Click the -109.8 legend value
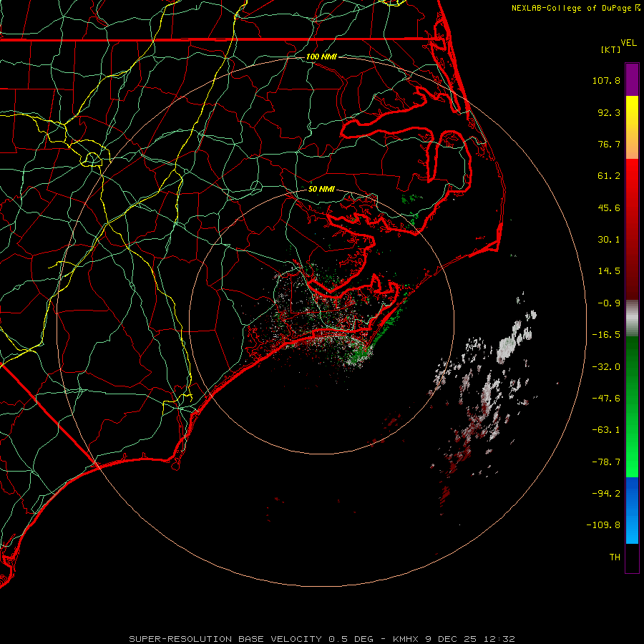The width and height of the screenshot is (644, 644). pyautogui.click(x=603, y=525)
